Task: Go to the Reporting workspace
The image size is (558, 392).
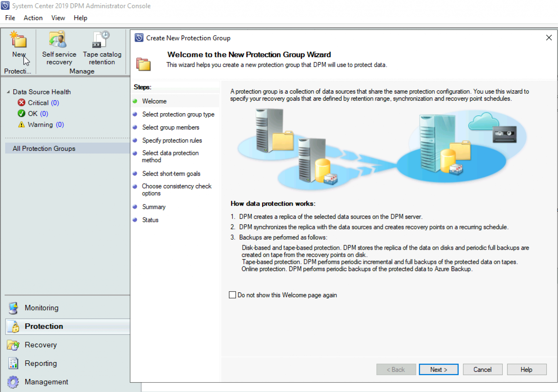Action: (40, 363)
